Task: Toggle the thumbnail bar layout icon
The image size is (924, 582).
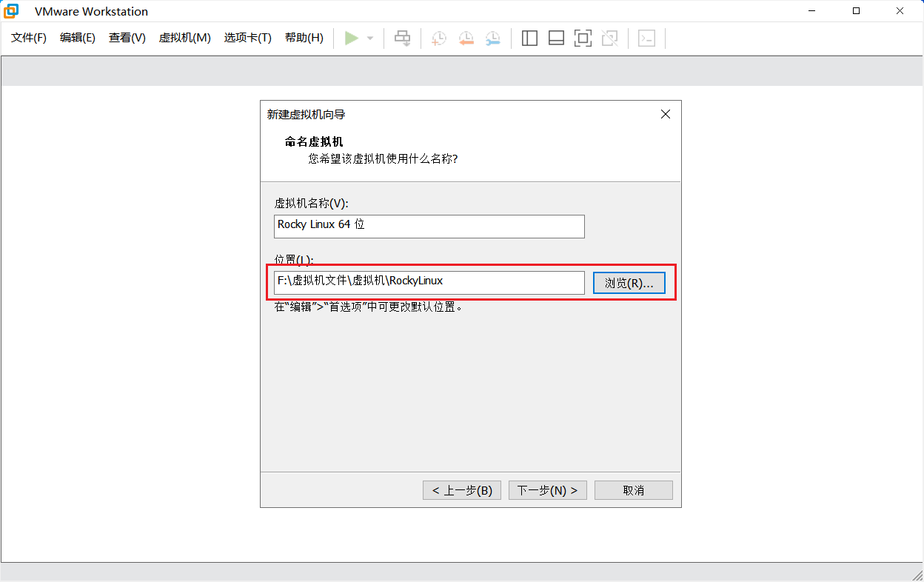Action: [x=556, y=39]
